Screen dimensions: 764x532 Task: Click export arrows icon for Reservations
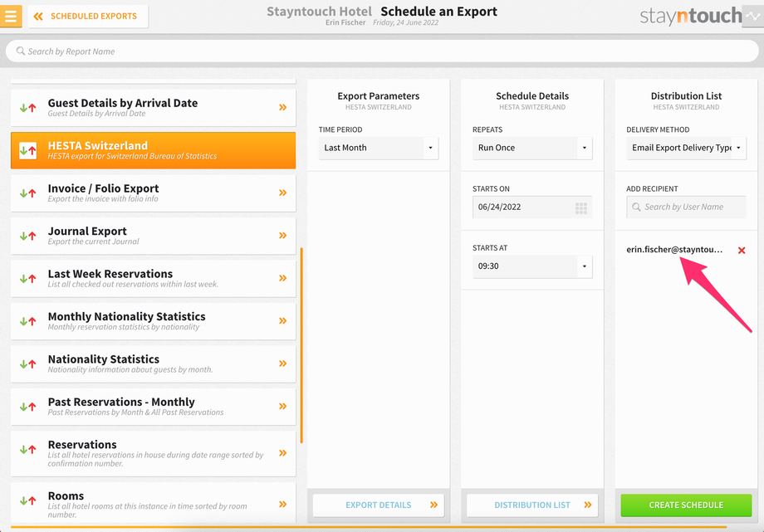[27, 449]
